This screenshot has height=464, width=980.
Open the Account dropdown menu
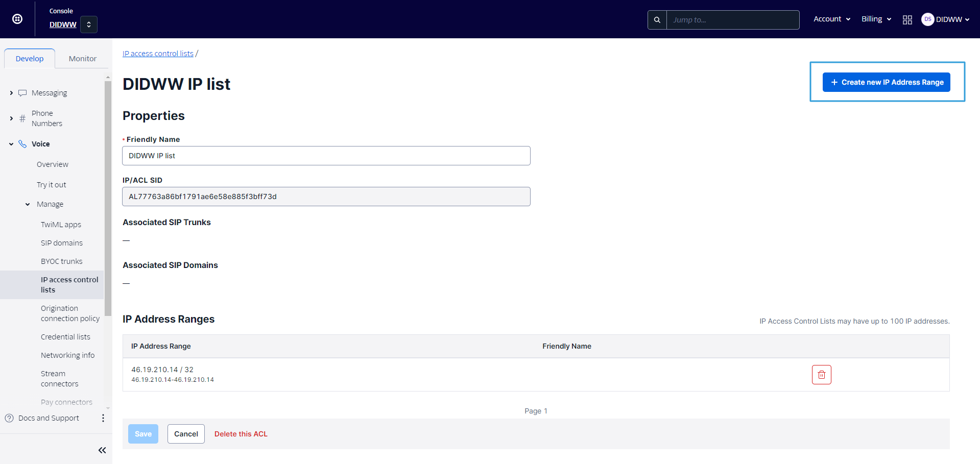(x=832, y=19)
